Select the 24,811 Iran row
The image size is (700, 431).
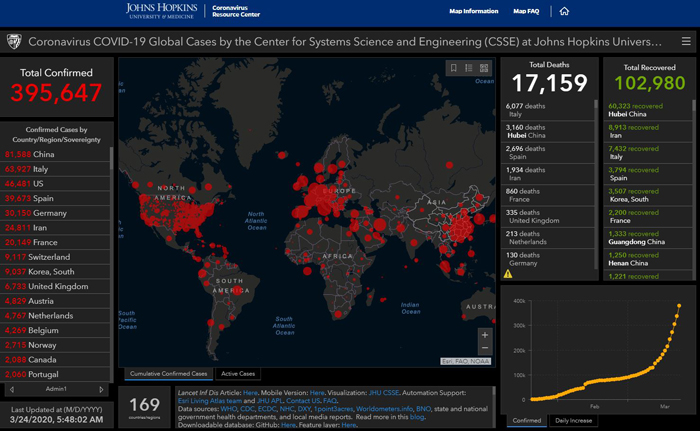click(x=55, y=228)
